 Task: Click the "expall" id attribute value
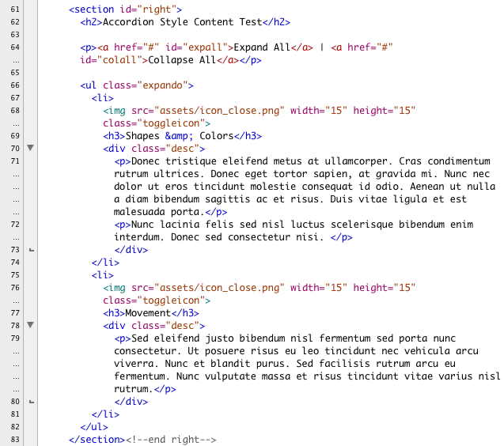tap(189, 47)
